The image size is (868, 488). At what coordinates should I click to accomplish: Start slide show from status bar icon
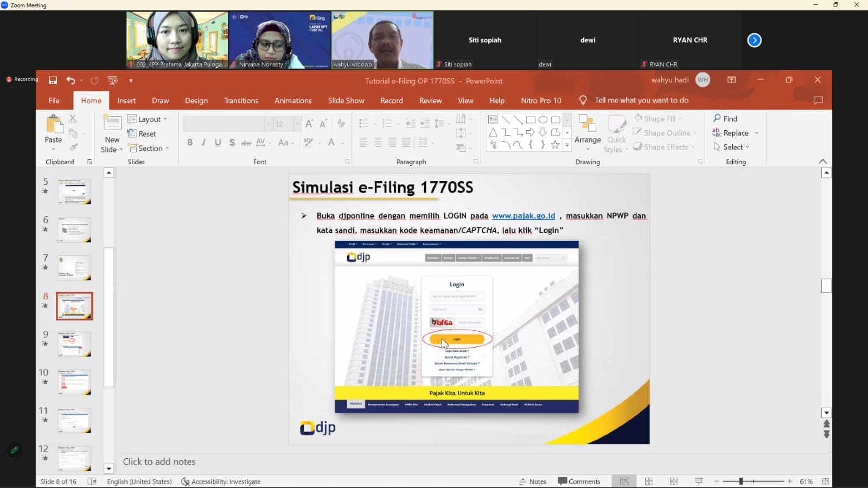699,481
